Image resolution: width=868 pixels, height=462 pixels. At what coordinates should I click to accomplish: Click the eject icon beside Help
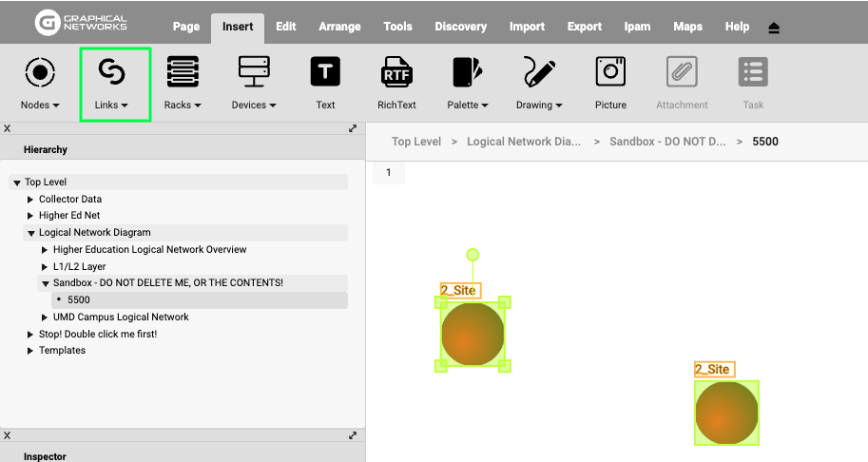[774, 28]
